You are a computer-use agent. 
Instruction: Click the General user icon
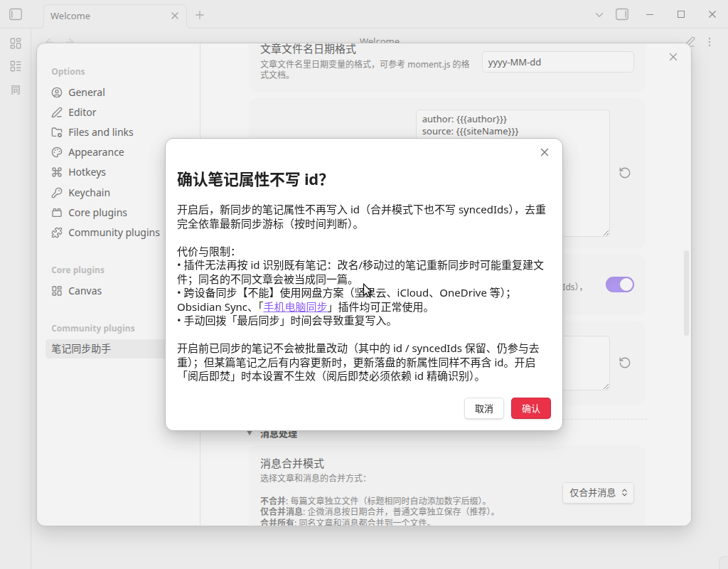pos(57,92)
